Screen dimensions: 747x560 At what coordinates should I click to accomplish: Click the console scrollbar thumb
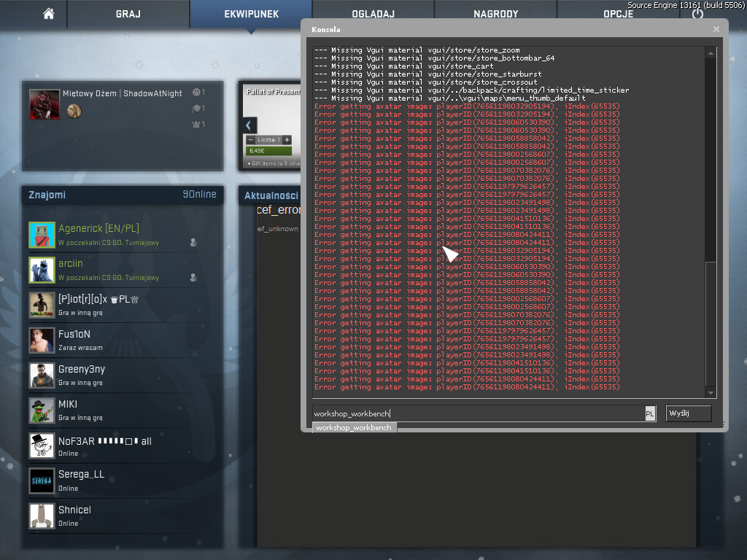pos(711,324)
